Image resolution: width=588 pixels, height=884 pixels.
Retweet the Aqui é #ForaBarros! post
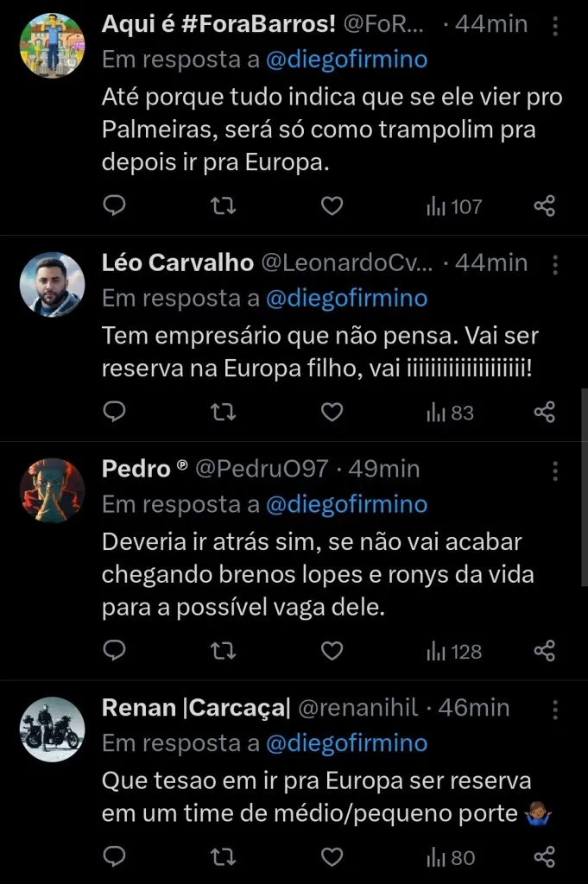coord(224,206)
